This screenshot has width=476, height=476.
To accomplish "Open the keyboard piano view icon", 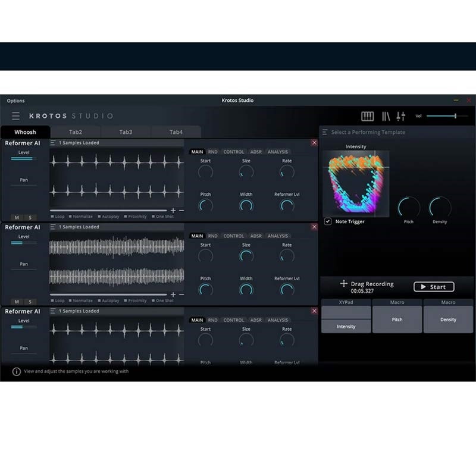I will click(367, 116).
